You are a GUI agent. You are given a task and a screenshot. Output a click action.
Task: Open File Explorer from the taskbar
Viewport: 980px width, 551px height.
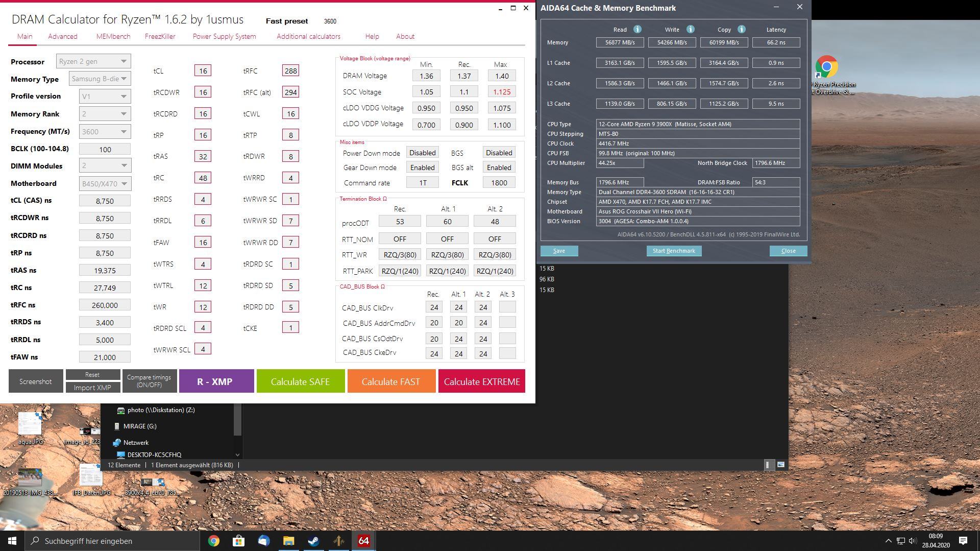[x=288, y=541]
